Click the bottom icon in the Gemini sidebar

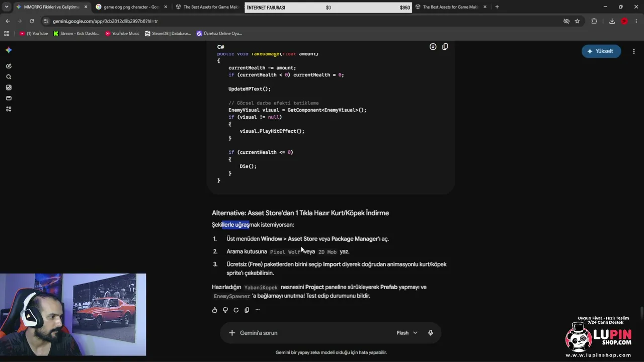pos(9,109)
